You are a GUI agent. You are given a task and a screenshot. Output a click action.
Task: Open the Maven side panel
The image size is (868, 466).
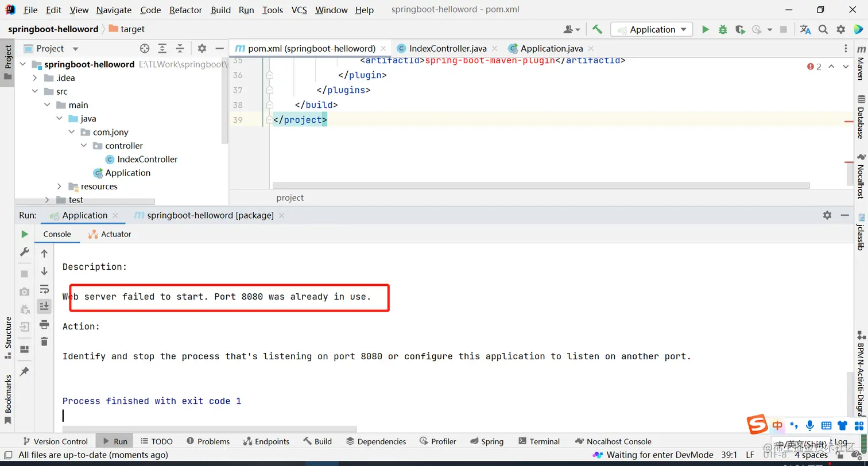coord(861,64)
